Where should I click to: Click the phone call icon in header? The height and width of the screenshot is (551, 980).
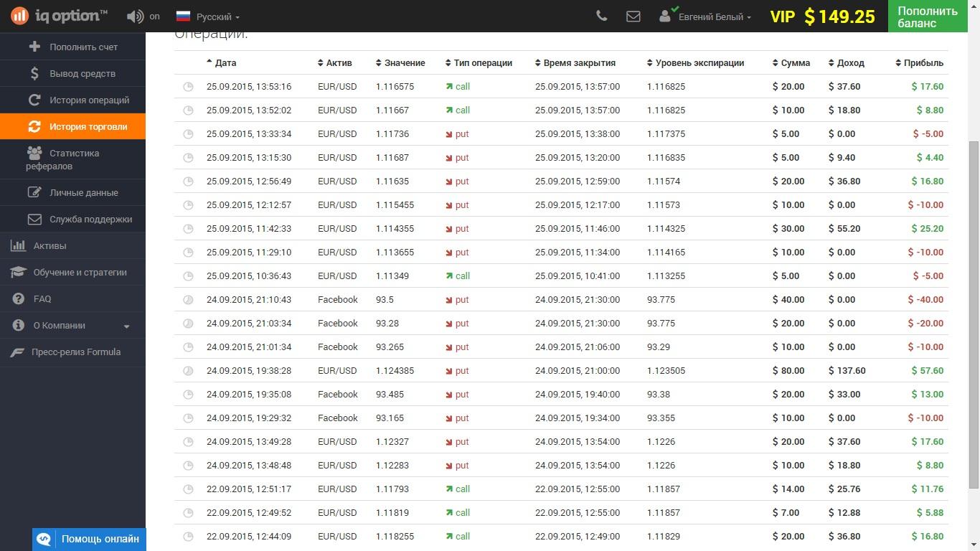pos(601,16)
